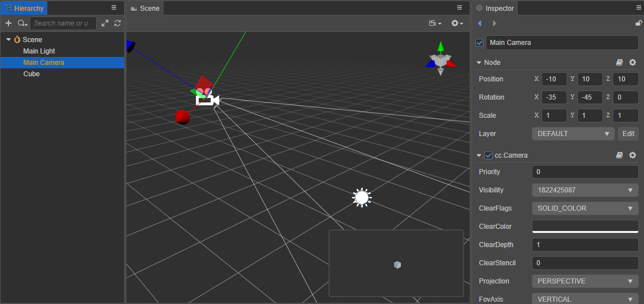The image size is (644, 304).
Task: Open Node help documentation book icon
Action: click(620, 63)
